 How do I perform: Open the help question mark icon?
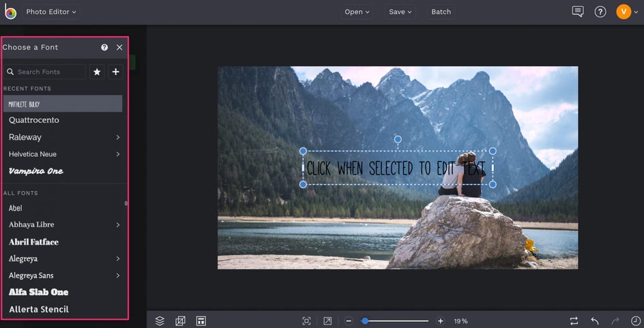pos(600,12)
